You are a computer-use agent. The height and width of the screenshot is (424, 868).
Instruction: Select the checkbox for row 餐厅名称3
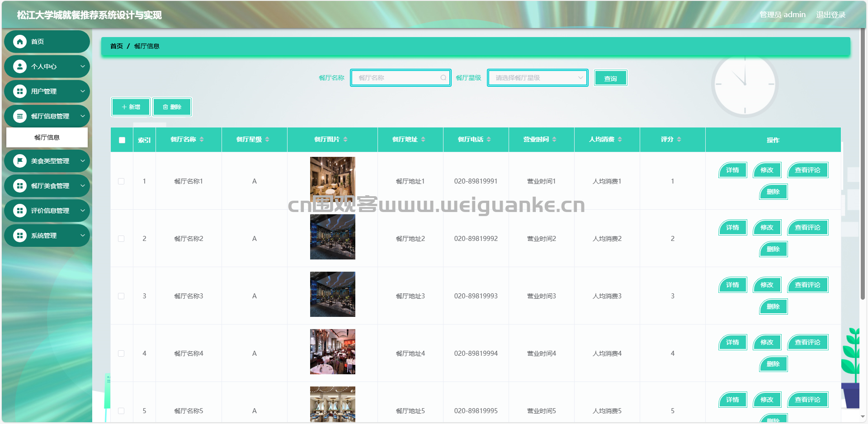click(x=121, y=296)
